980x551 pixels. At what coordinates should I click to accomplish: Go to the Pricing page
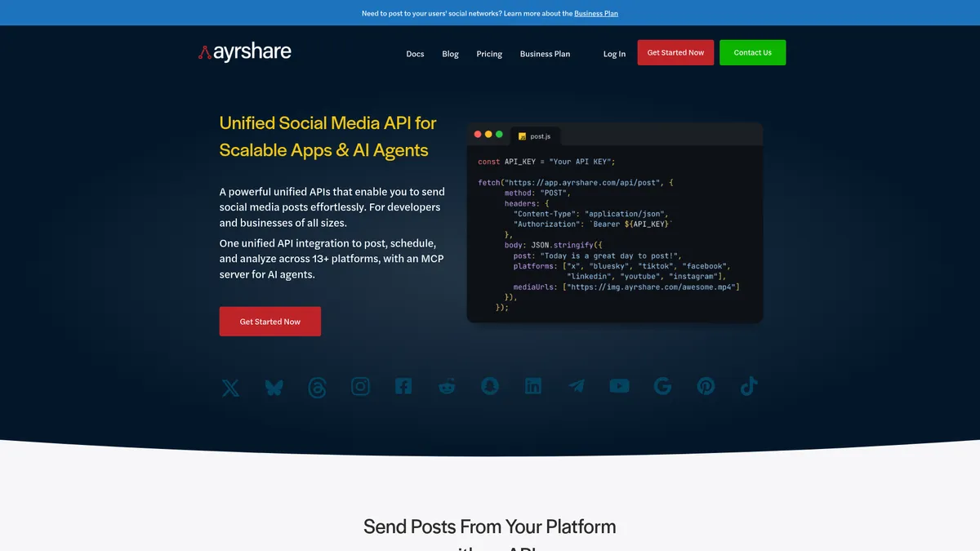click(x=489, y=54)
